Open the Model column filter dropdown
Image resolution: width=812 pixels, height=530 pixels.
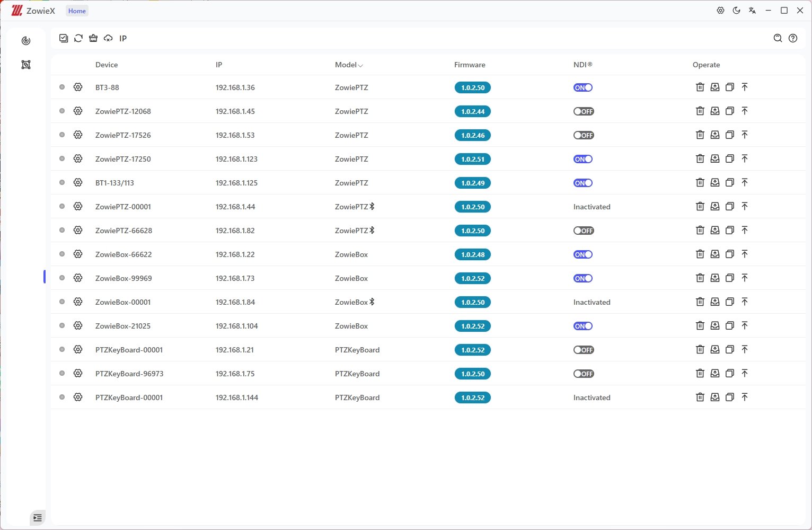(360, 65)
